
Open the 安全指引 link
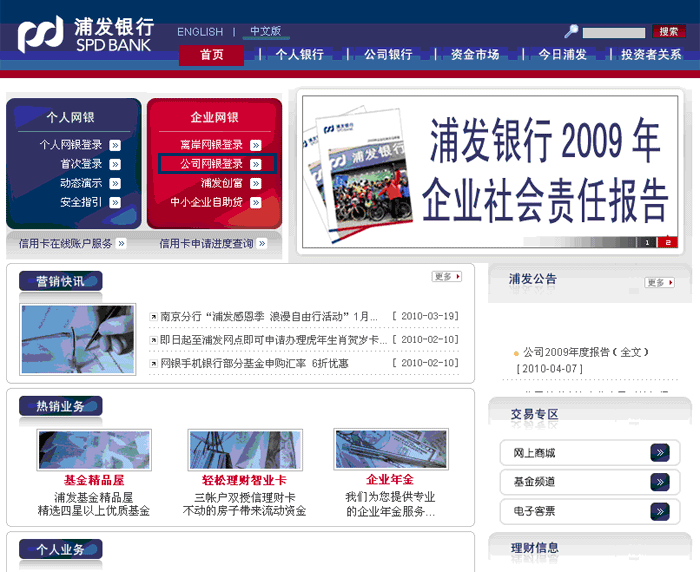81,202
